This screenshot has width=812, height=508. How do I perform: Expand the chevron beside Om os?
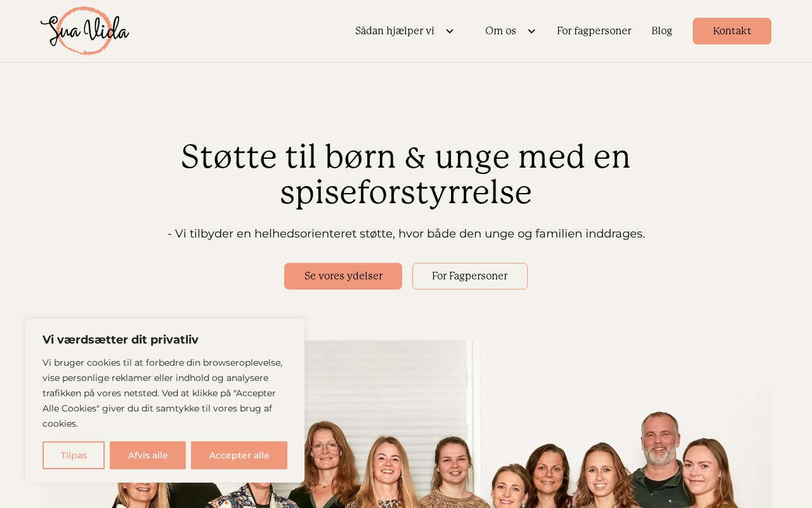coord(532,31)
